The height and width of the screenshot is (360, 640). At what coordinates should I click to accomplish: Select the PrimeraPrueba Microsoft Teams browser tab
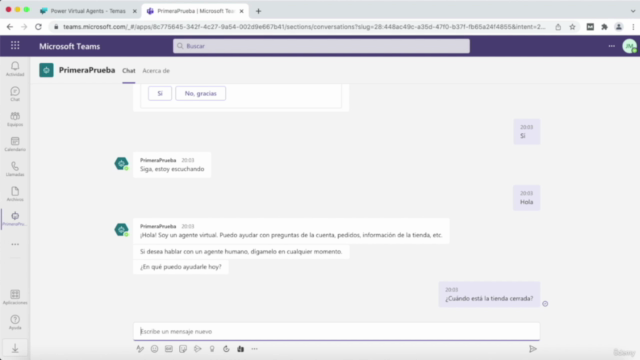195,11
